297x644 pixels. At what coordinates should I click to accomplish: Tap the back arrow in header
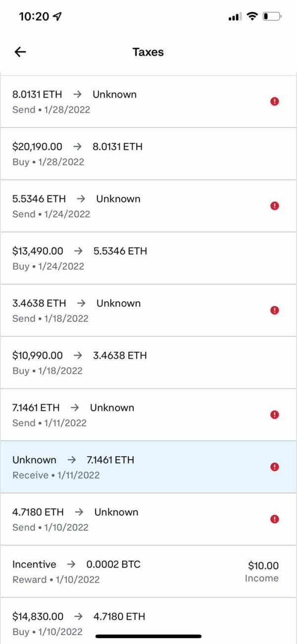pos(20,52)
